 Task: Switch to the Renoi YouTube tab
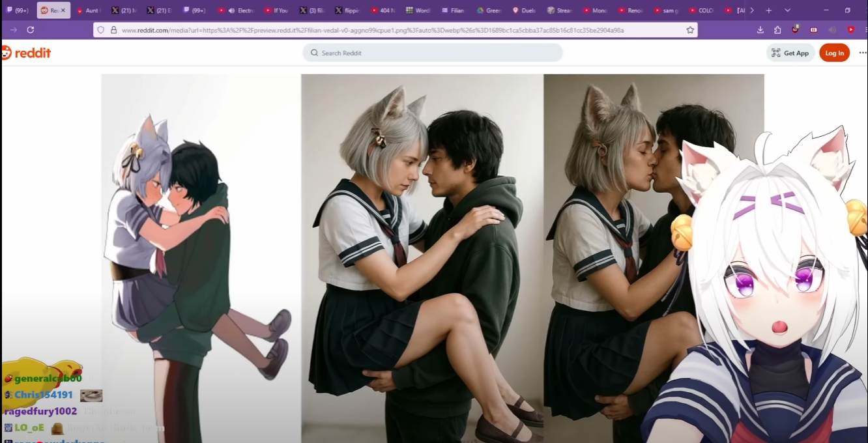[x=629, y=10]
